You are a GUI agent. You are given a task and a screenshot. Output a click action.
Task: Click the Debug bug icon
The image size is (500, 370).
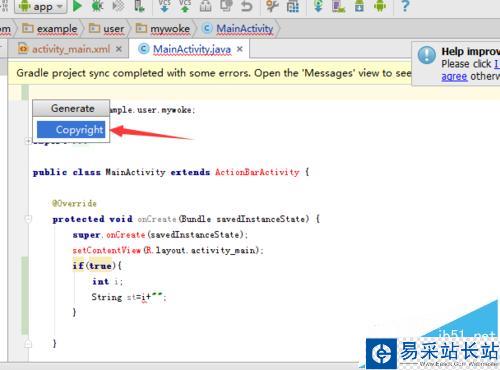[x=97, y=6]
